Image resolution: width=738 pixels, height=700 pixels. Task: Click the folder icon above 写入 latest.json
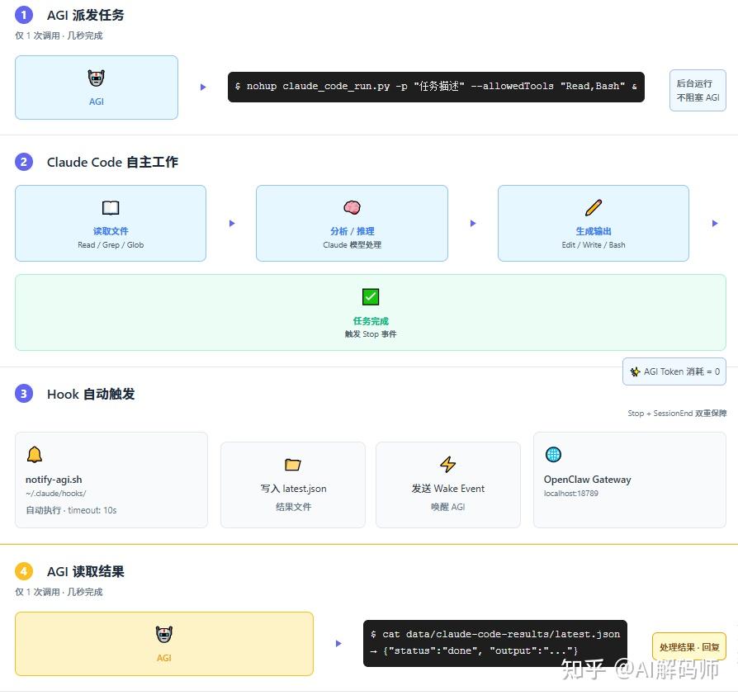tap(293, 464)
